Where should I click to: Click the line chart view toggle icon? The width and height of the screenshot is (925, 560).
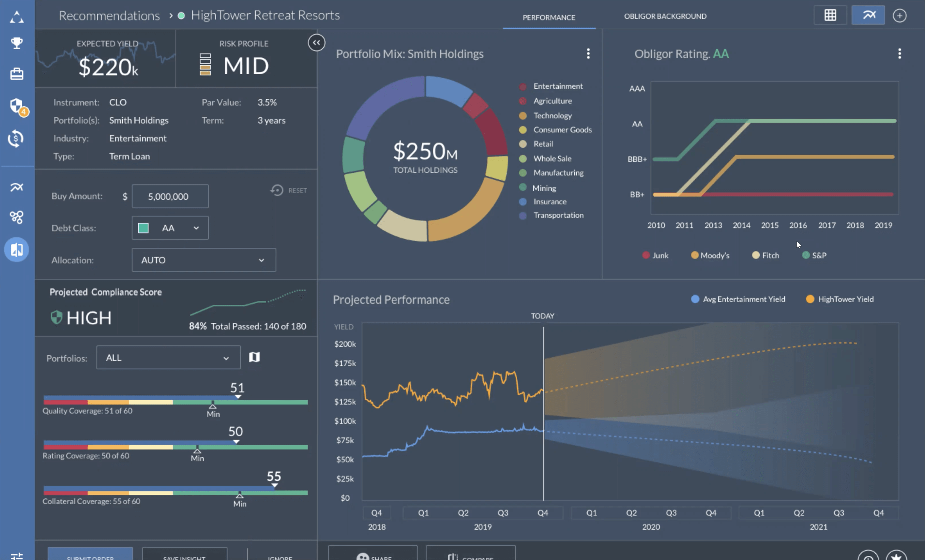(x=868, y=15)
